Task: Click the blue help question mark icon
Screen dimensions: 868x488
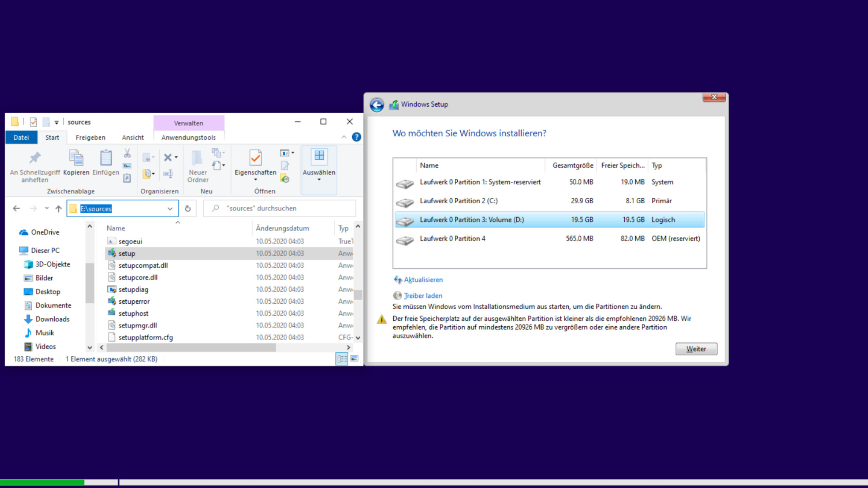Action: [356, 137]
